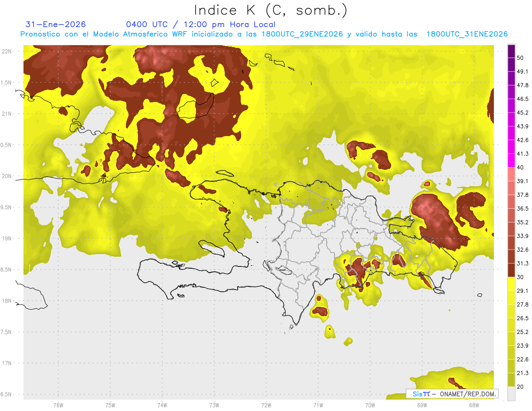
Task: Click the "8.5N" latitude label
Action: [6, 270]
